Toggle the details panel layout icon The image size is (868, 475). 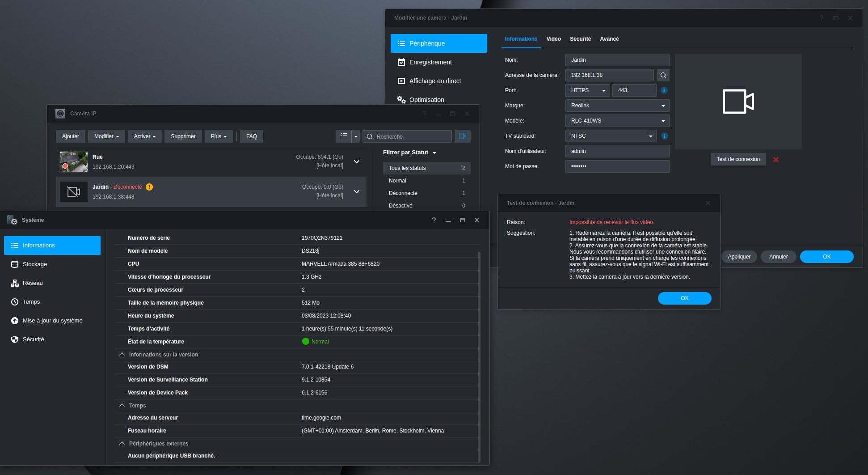tap(463, 136)
